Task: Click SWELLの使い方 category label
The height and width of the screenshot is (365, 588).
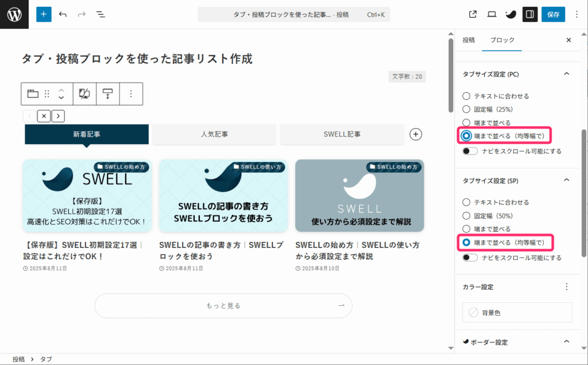Action: (x=258, y=167)
